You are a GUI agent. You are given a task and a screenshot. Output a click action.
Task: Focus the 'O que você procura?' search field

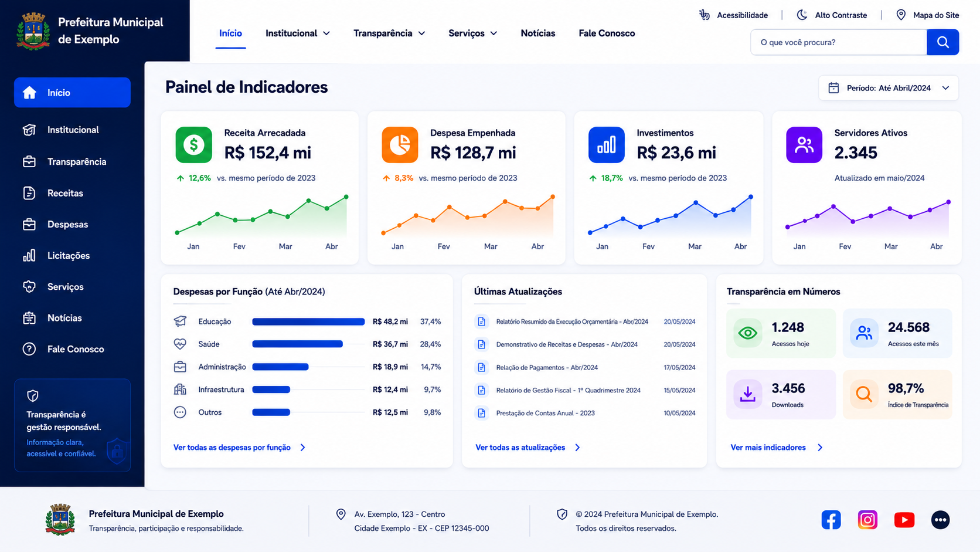pyautogui.click(x=839, y=42)
